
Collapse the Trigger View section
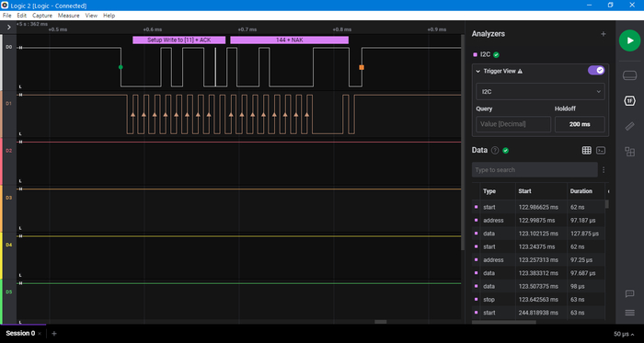[478, 71]
